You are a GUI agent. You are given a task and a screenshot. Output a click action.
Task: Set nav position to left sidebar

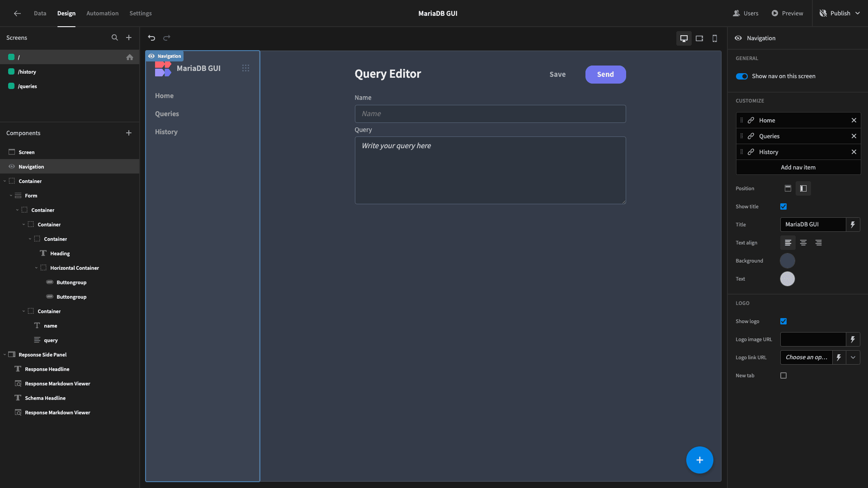[x=803, y=188]
